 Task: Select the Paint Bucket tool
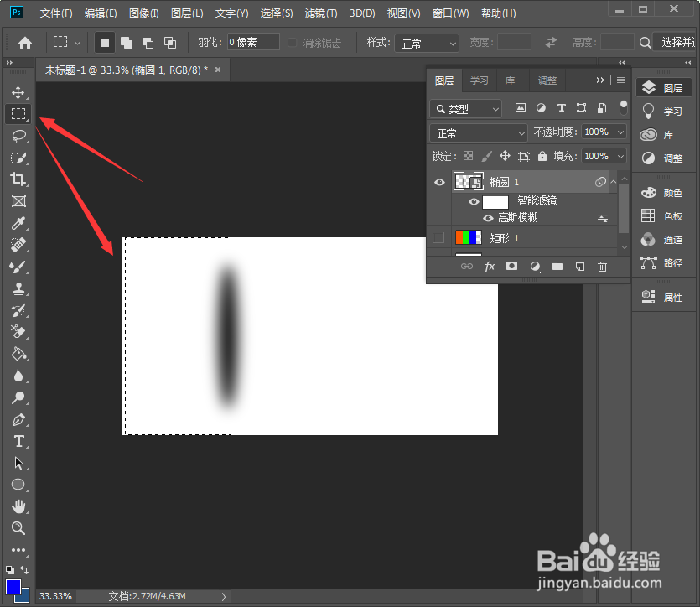coord(18,354)
